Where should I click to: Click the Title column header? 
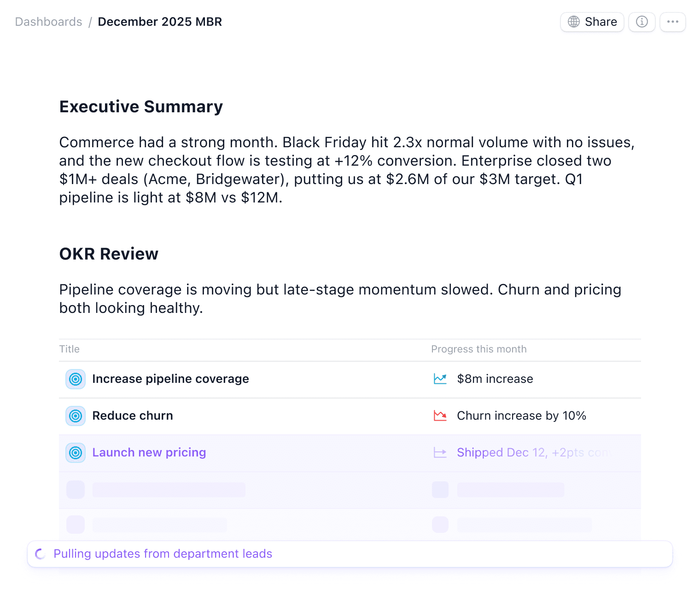pyautogui.click(x=70, y=349)
